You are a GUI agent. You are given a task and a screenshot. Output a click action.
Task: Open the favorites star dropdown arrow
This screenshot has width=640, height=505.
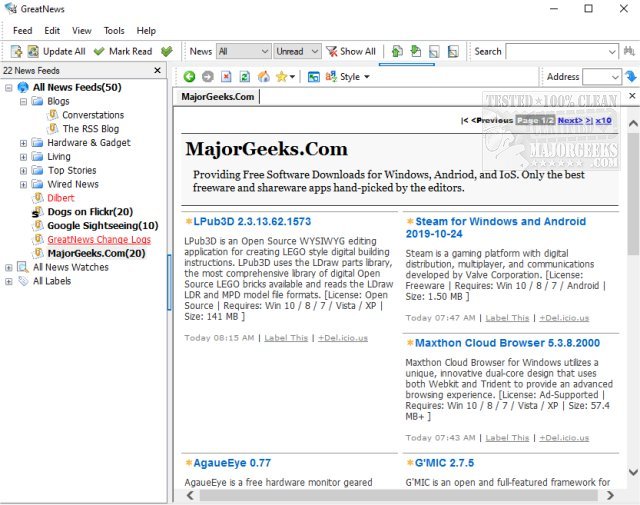292,77
